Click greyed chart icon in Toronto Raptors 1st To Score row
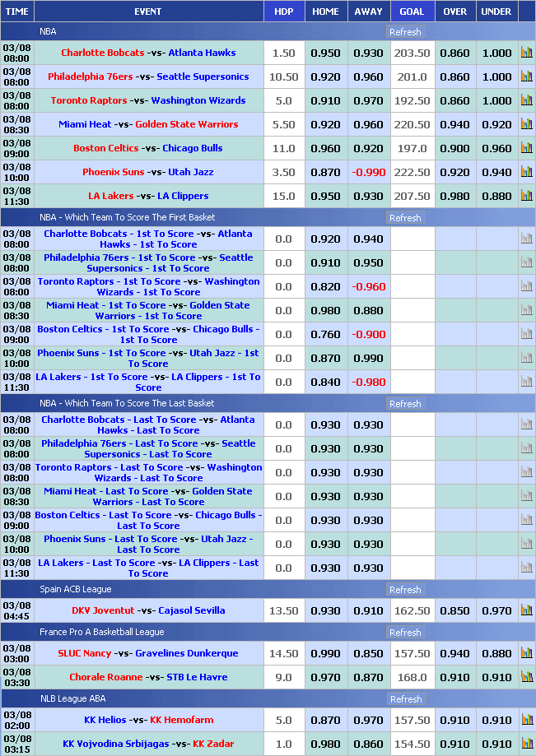The width and height of the screenshot is (536, 756). tap(526, 286)
